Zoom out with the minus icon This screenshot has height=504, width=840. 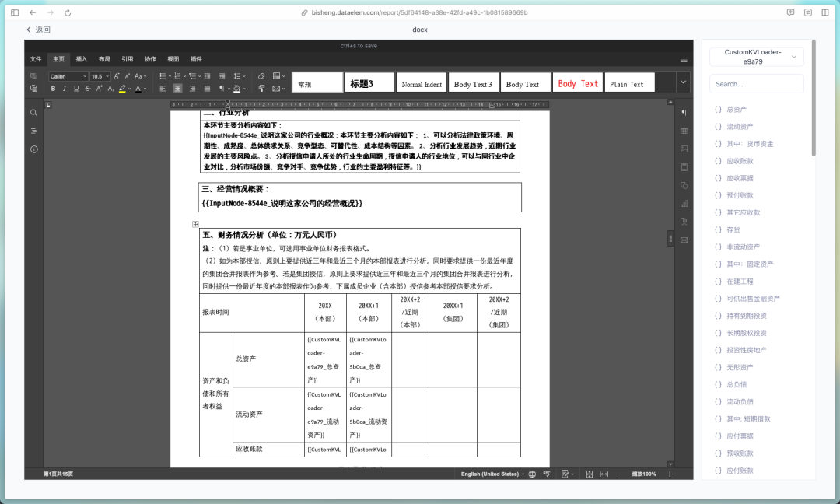(619, 474)
